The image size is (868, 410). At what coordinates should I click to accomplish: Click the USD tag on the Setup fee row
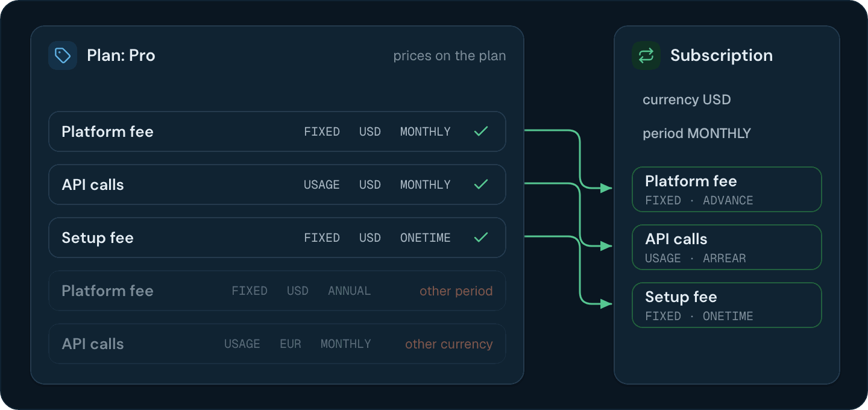[370, 238]
